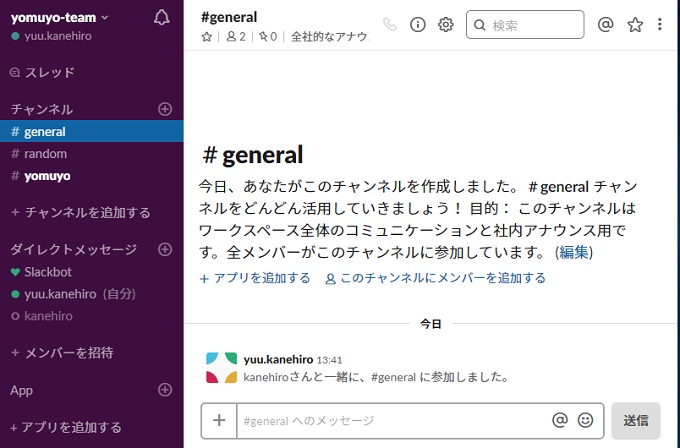This screenshot has height=448, width=680.
Task: Show channel details with info icon
Action: tap(418, 25)
